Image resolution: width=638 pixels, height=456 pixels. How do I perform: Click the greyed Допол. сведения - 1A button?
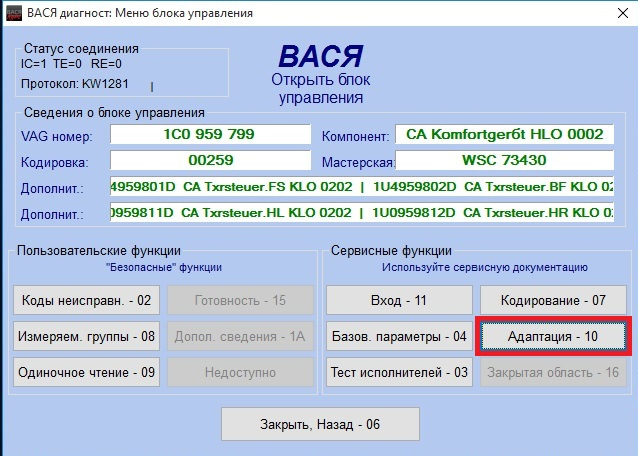(x=240, y=336)
